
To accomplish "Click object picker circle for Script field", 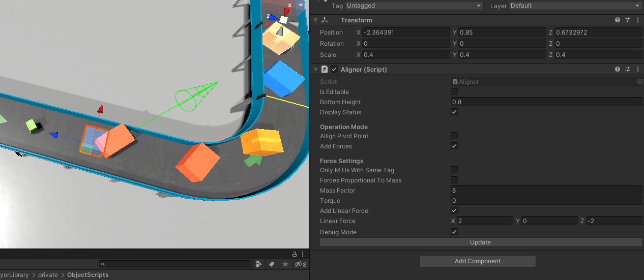I will click(x=639, y=82).
